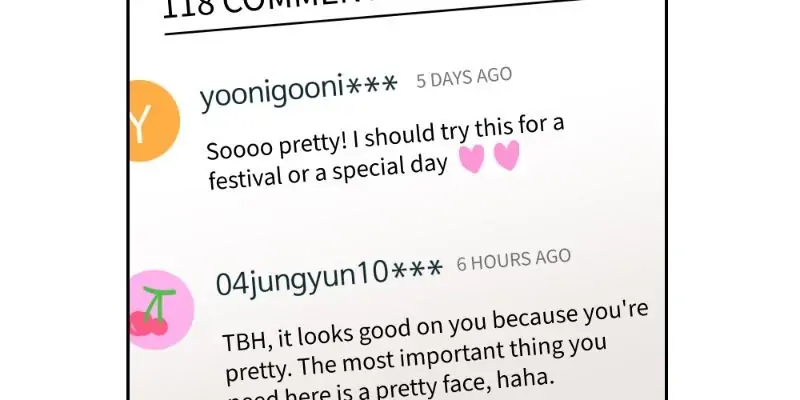Click the underline beneath the comments header

pos(373,17)
